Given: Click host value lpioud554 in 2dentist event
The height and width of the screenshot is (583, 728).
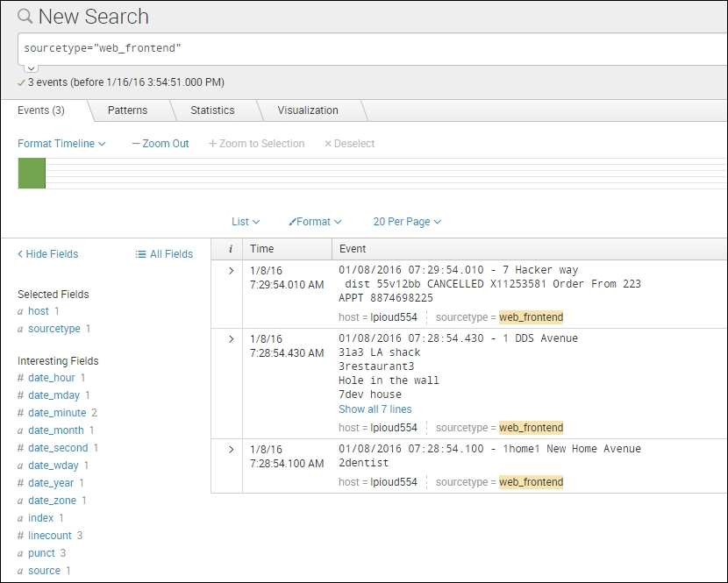Looking at the screenshot, I should 394,482.
